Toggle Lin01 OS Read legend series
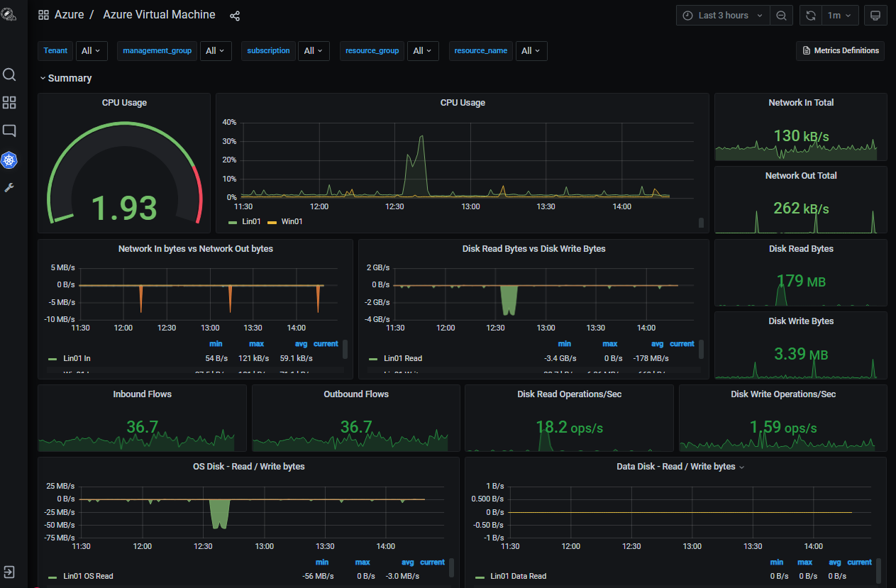This screenshot has height=588, width=896. click(x=88, y=576)
